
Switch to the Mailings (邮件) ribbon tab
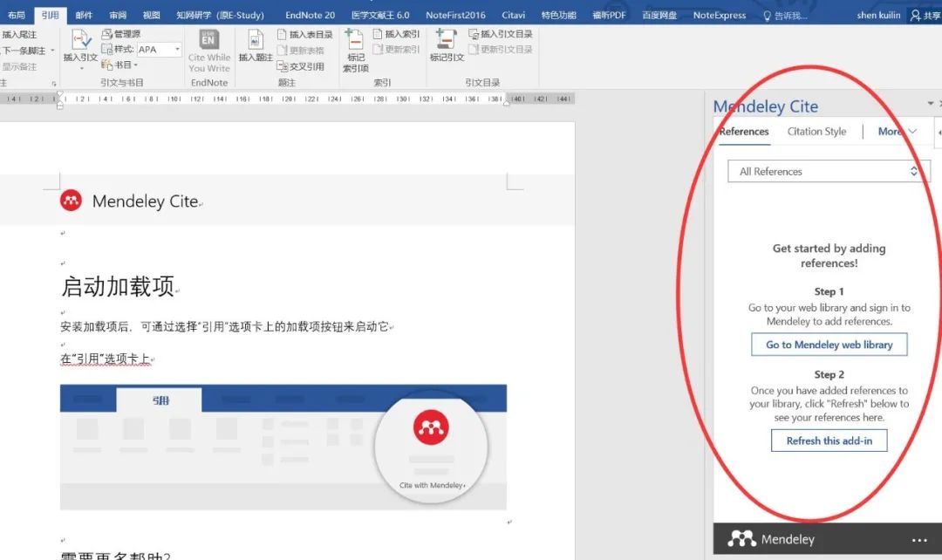click(84, 15)
